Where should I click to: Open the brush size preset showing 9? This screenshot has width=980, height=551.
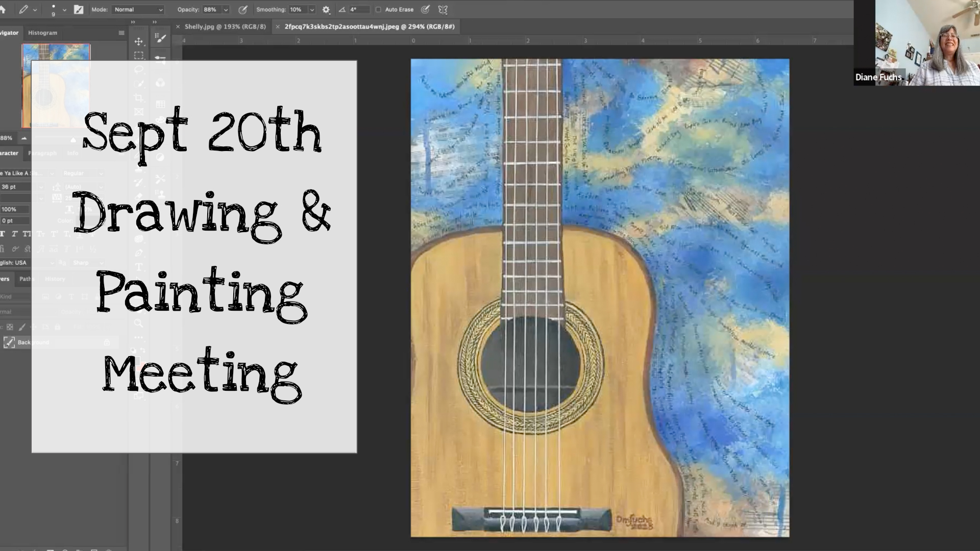point(53,10)
